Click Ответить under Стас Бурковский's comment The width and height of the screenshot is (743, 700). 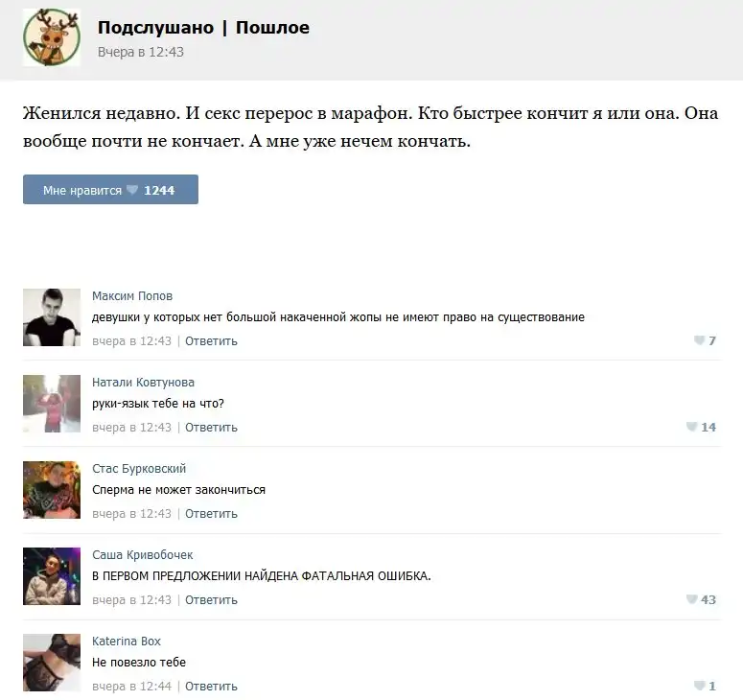pyautogui.click(x=211, y=513)
